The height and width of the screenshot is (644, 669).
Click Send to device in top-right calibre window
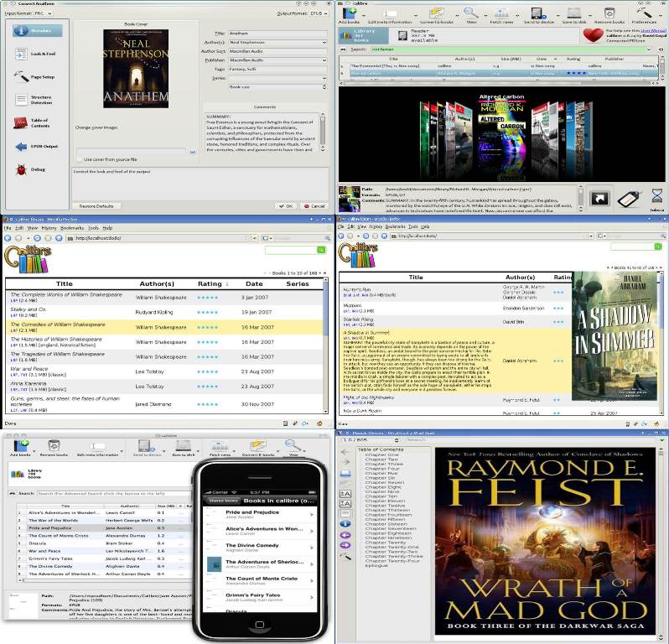[538, 15]
